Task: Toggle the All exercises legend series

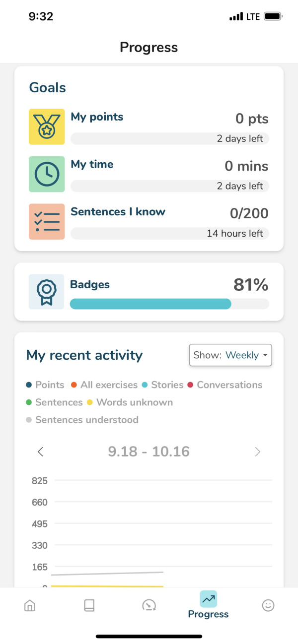Action: (x=104, y=385)
